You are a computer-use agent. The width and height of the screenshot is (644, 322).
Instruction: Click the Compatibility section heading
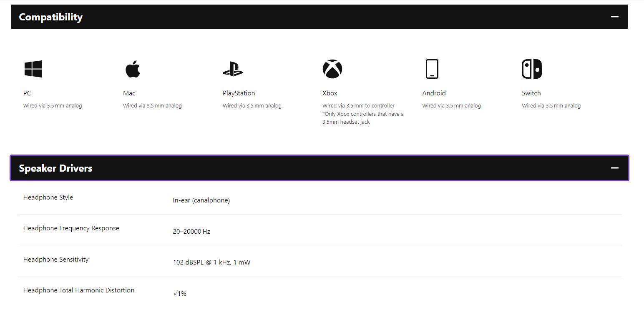coord(51,17)
